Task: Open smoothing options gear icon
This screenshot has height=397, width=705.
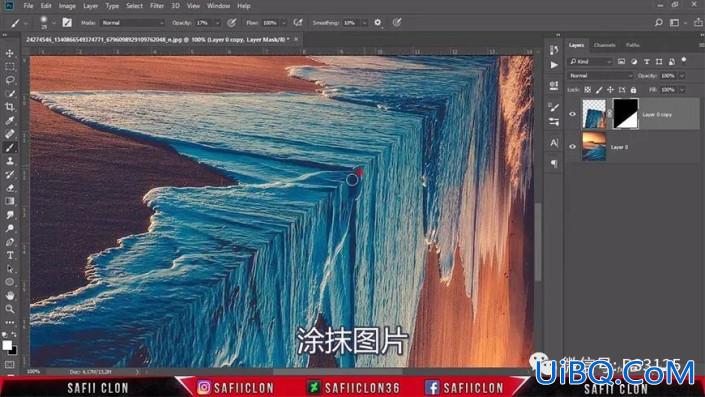Action: (378, 22)
